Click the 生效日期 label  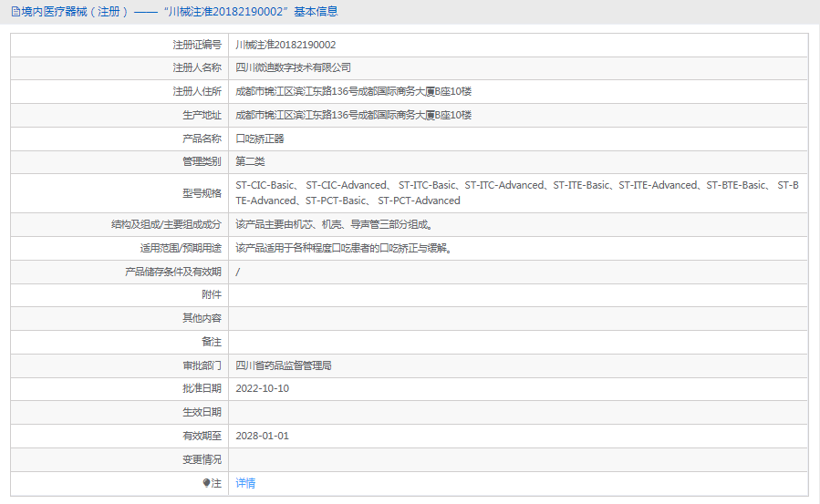(x=202, y=412)
